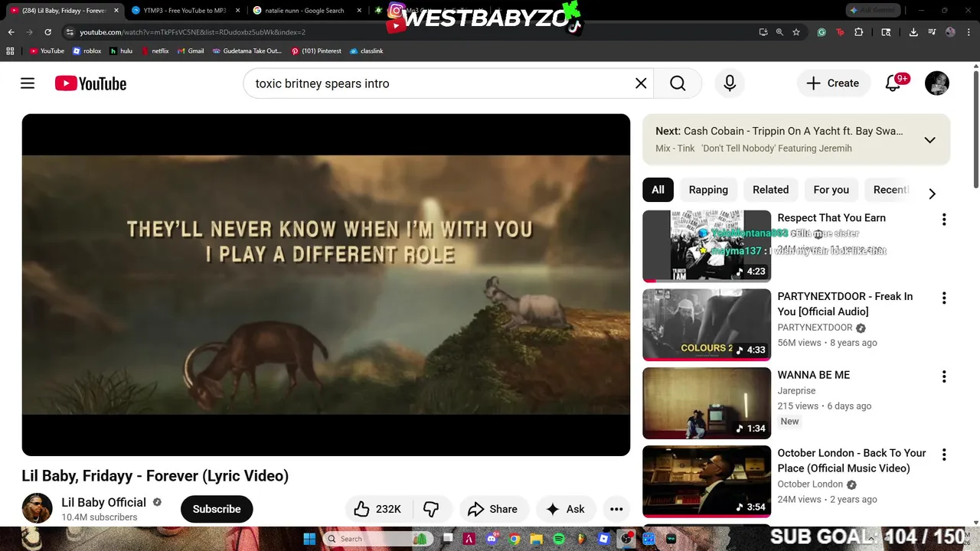Open options for WANNA BE ME video

(x=944, y=377)
